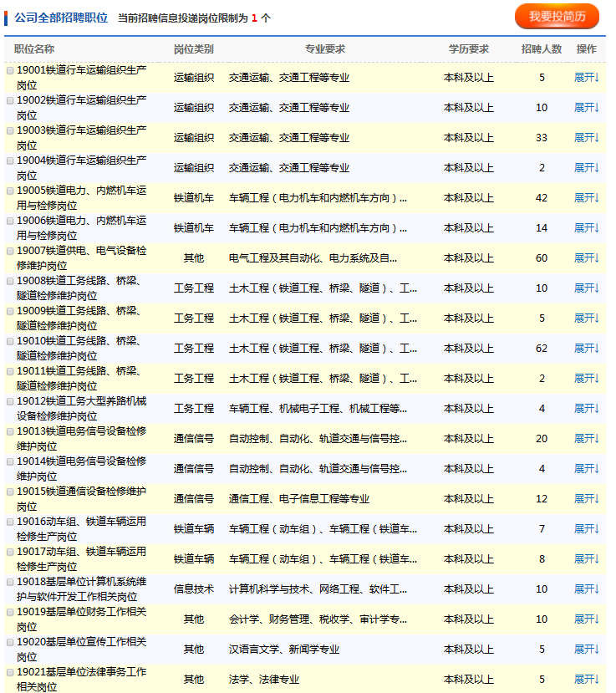Expand the 19013 电务信号 position row
616x693 pixels.
(586, 439)
